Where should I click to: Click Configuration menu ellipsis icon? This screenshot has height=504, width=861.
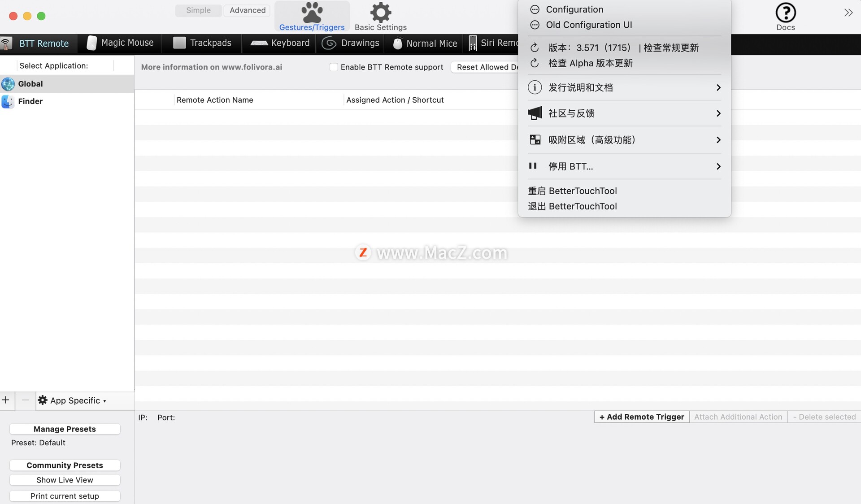(535, 9)
